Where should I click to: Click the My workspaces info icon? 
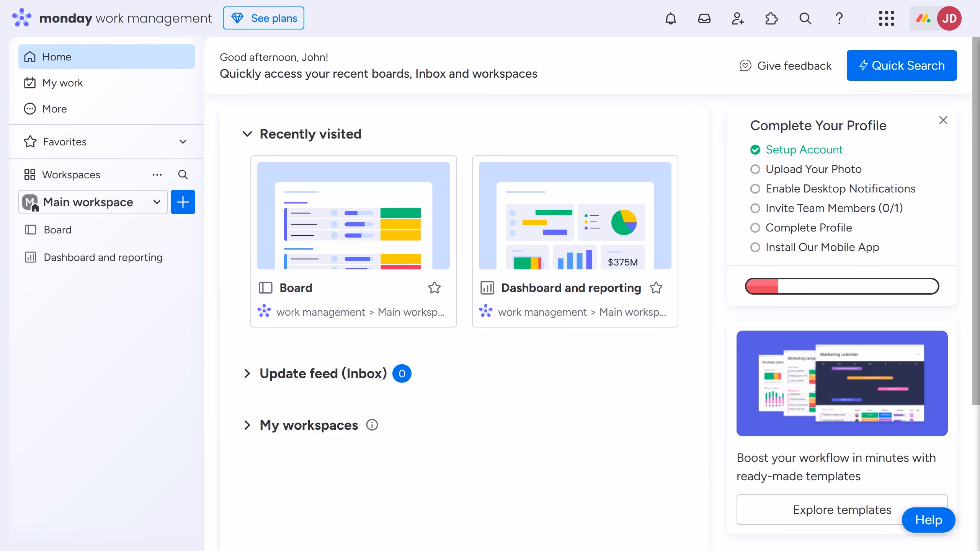372,425
